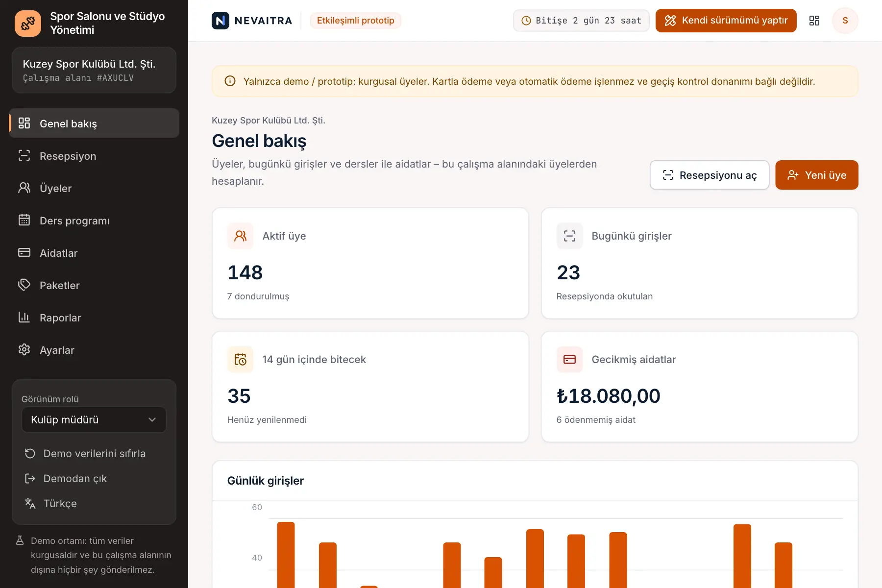882x588 pixels.
Task: Add a member with Yeni üye
Action: (817, 175)
